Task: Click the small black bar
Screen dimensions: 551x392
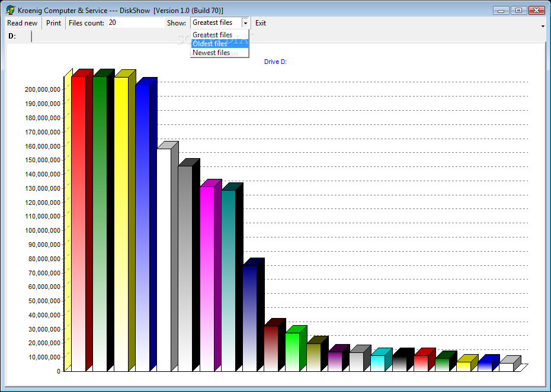Action: pos(399,363)
